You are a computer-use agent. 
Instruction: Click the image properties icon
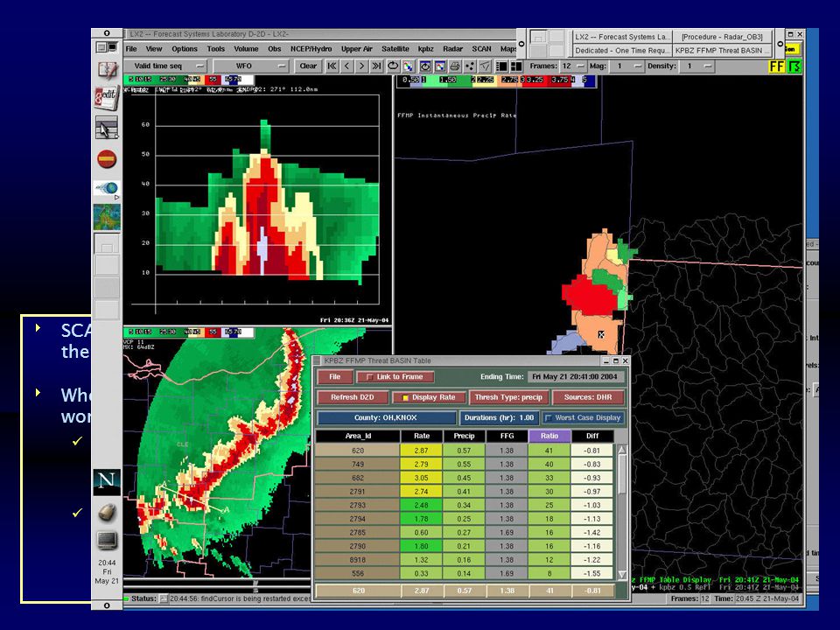[440, 66]
